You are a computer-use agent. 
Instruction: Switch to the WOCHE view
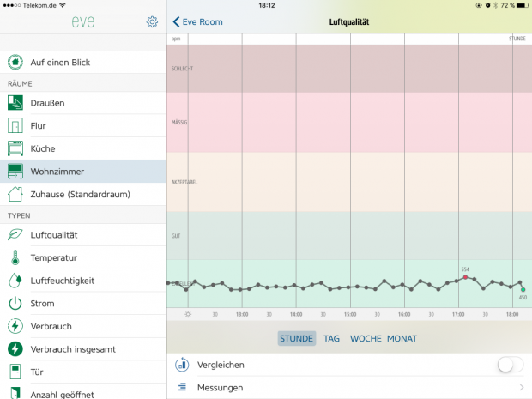[366, 338]
